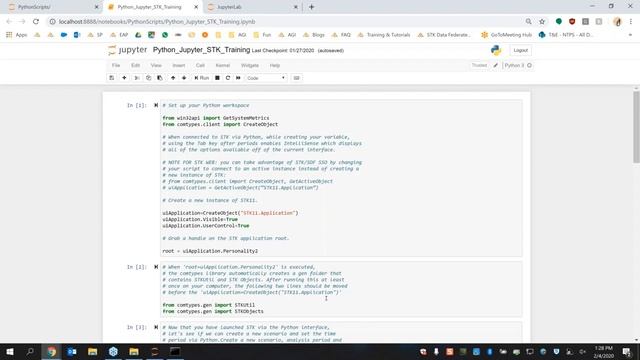The image size is (640, 360).
Task: Interrupt the kernel with the stop icon
Action: point(217,78)
